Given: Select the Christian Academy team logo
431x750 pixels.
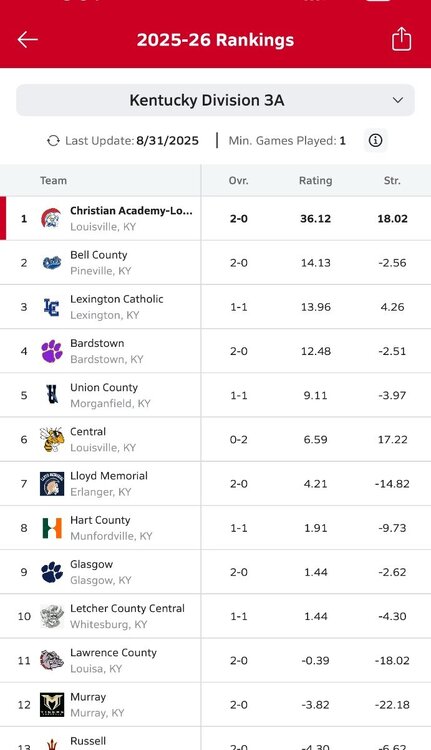Looking at the screenshot, I should [51, 219].
